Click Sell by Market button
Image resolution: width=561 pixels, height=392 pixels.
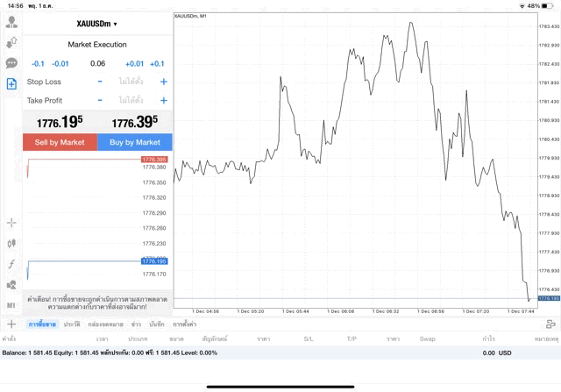60,142
